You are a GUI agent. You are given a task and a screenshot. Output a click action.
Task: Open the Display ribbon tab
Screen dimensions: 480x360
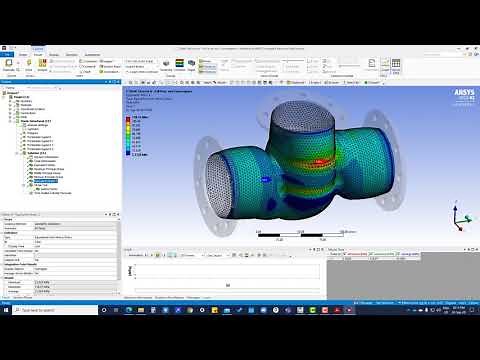coord(54,55)
